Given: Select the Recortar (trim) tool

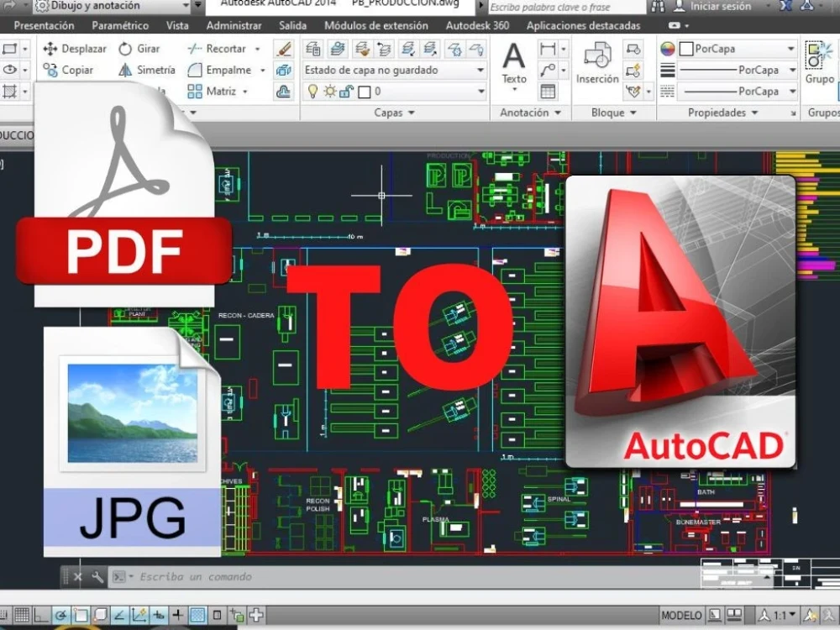Looking at the screenshot, I should [217, 49].
